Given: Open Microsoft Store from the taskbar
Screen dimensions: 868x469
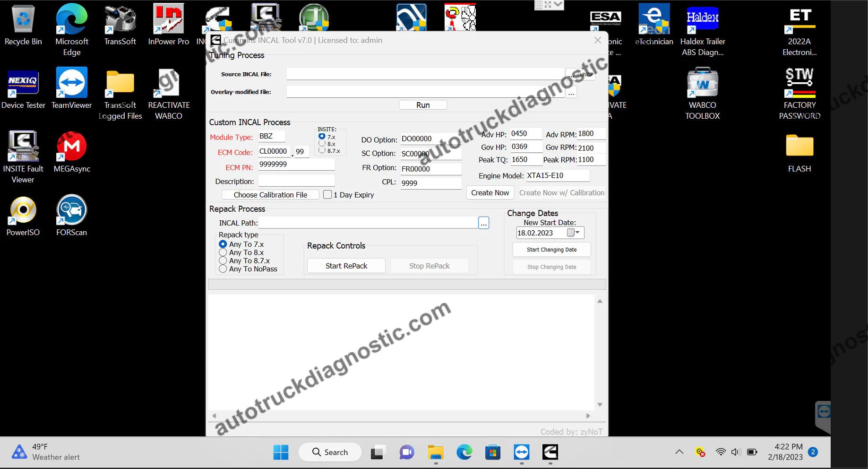Looking at the screenshot, I should 493,452.
